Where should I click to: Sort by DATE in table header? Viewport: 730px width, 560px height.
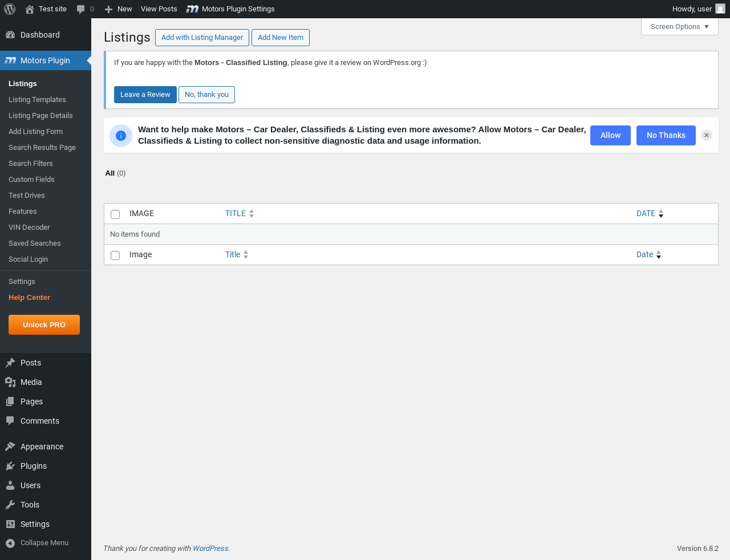(x=650, y=213)
